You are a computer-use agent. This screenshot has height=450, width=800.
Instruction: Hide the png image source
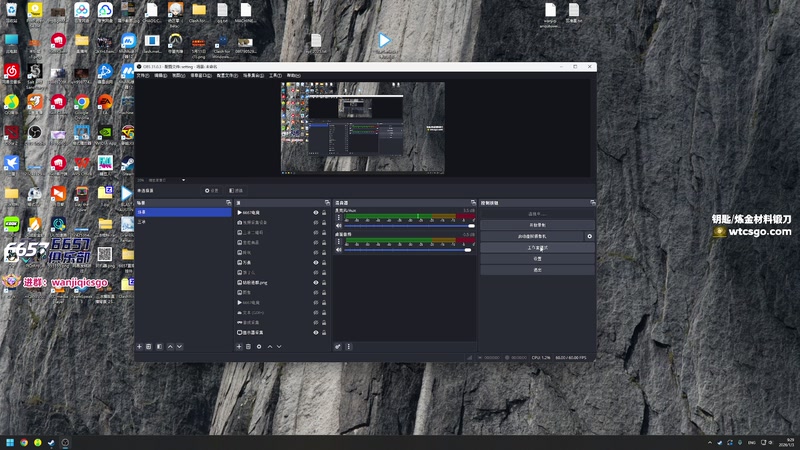[316, 282]
